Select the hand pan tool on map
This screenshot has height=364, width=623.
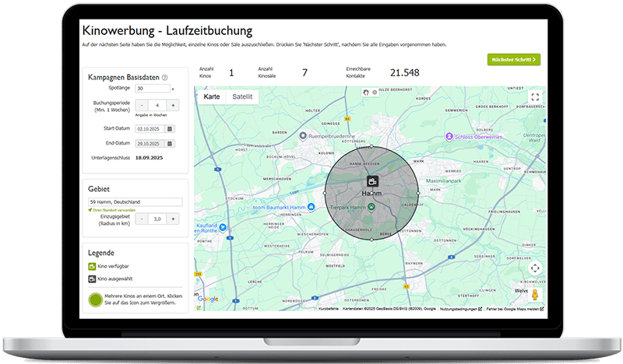(x=367, y=93)
